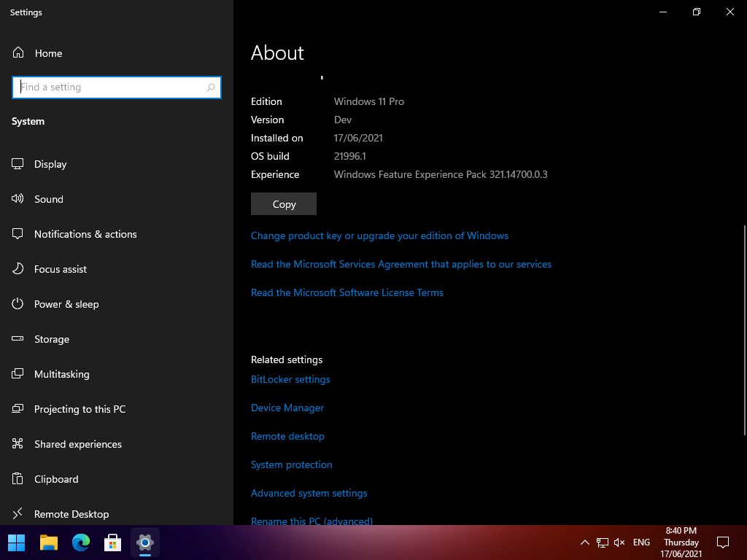747x560 pixels.
Task: Click the Windows Feature Experience Pack text
Action: click(x=441, y=174)
